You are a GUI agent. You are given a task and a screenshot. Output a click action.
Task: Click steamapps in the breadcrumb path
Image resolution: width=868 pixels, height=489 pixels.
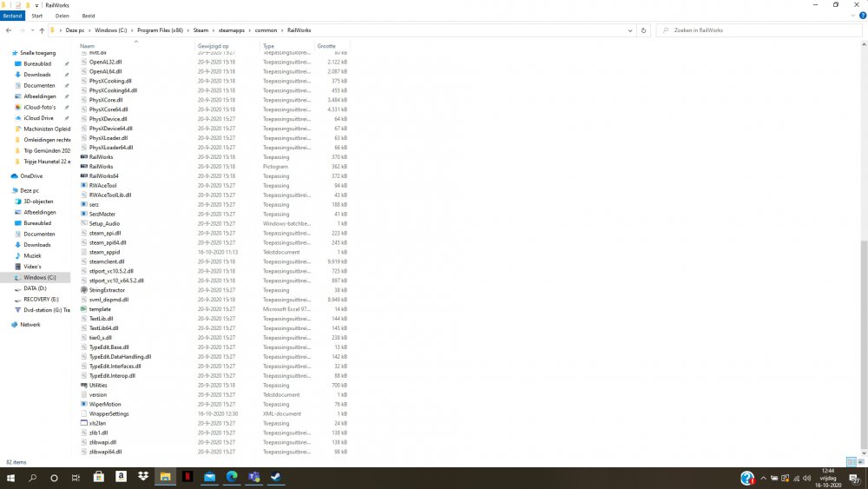pyautogui.click(x=233, y=30)
